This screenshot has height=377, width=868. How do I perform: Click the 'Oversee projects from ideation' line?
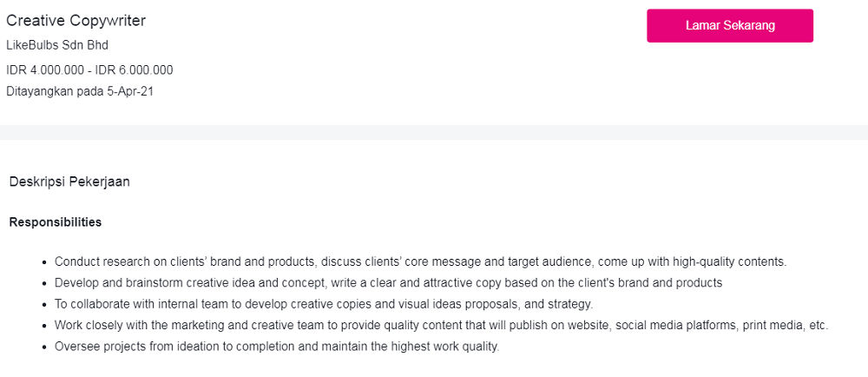(277, 347)
